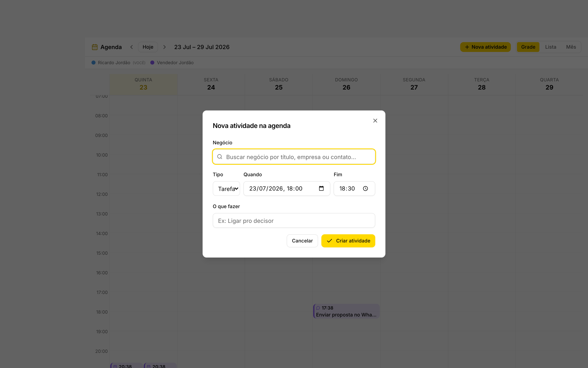
Task: Focus the Buscar negócio search field
Action: (294, 157)
